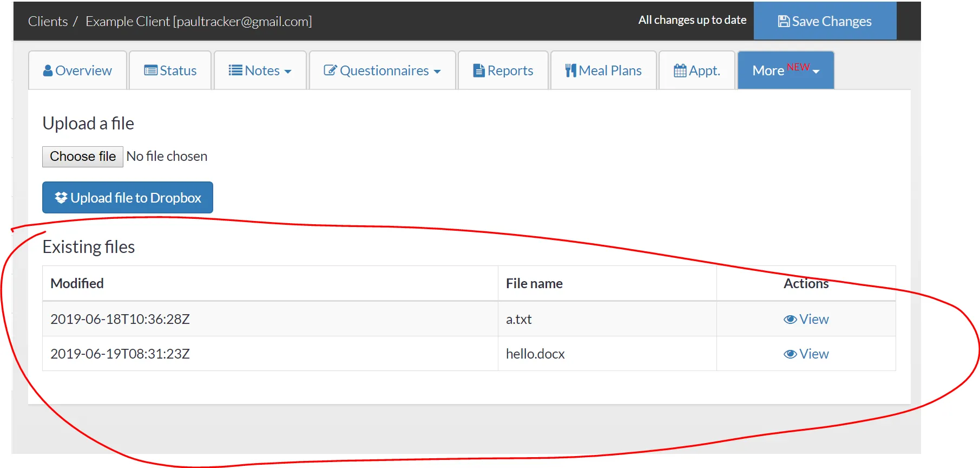
Task: Click the Status tab card icon
Action: click(150, 71)
